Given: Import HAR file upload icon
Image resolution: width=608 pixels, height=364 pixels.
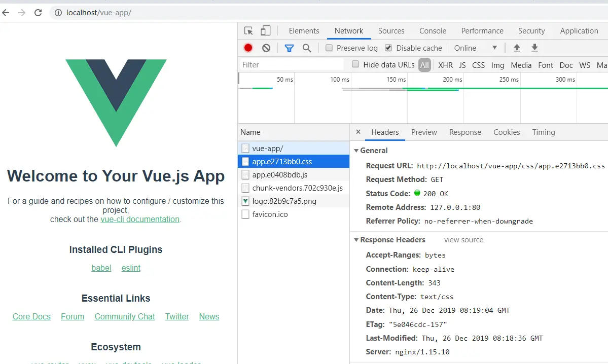Looking at the screenshot, I should (x=517, y=48).
